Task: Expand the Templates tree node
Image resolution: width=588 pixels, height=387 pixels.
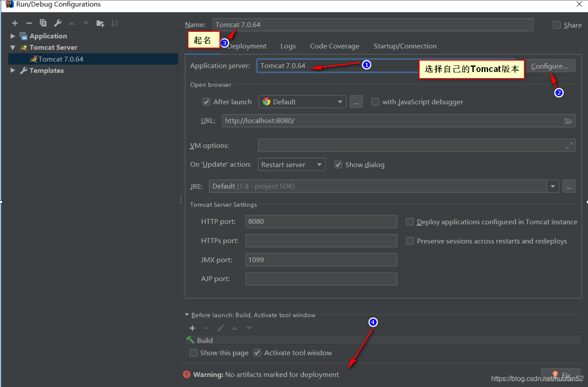Action: [x=13, y=70]
